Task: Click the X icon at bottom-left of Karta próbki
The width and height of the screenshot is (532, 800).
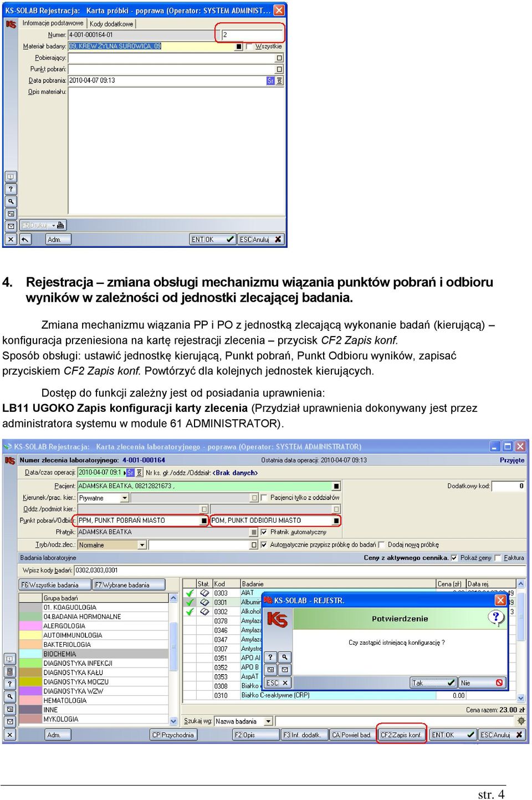Action: pyautogui.click(x=11, y=240)
